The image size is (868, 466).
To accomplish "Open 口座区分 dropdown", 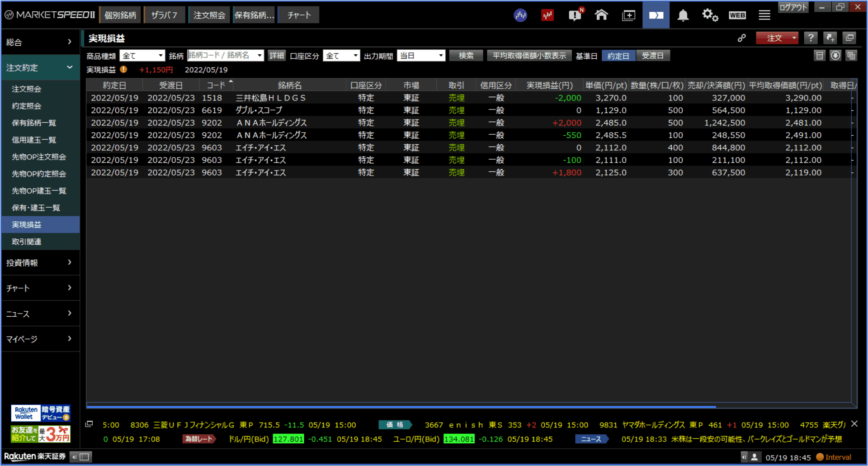I will [341, 56].
